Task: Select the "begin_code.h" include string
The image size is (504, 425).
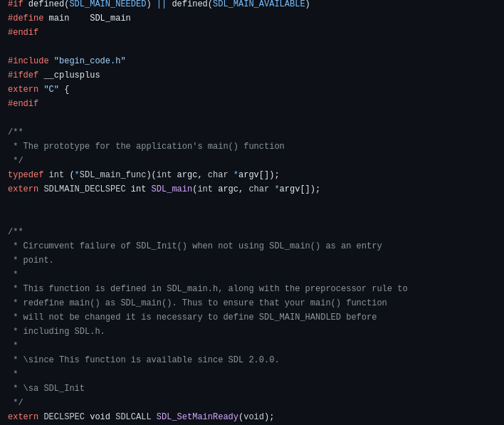Action: tap(90, 61)
